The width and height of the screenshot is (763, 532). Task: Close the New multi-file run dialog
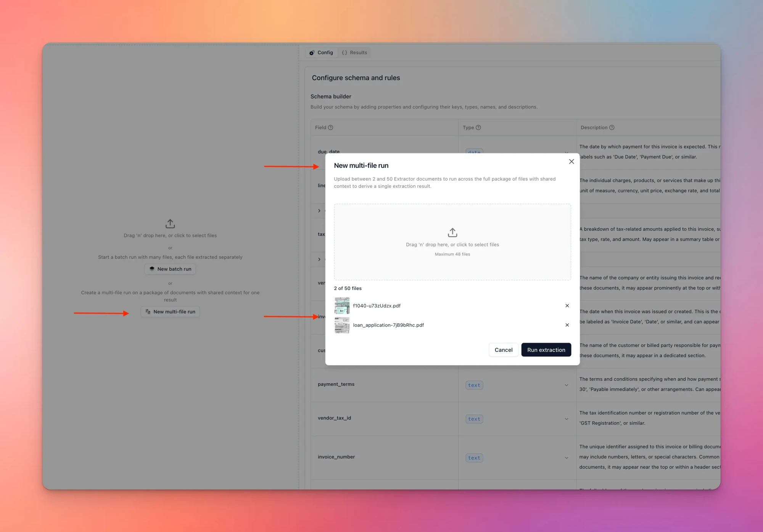click(571, 162)
